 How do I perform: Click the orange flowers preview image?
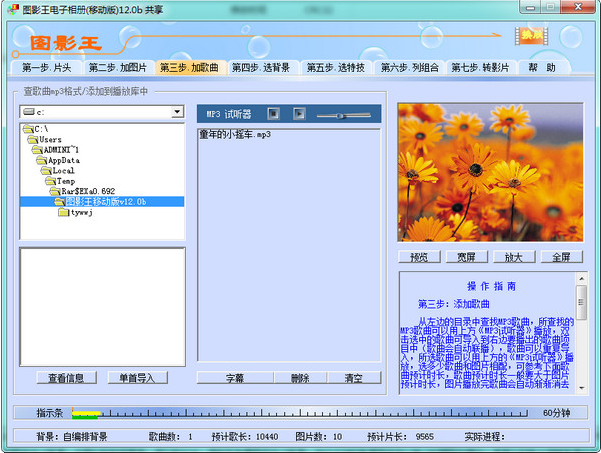(x=490, y=172)
